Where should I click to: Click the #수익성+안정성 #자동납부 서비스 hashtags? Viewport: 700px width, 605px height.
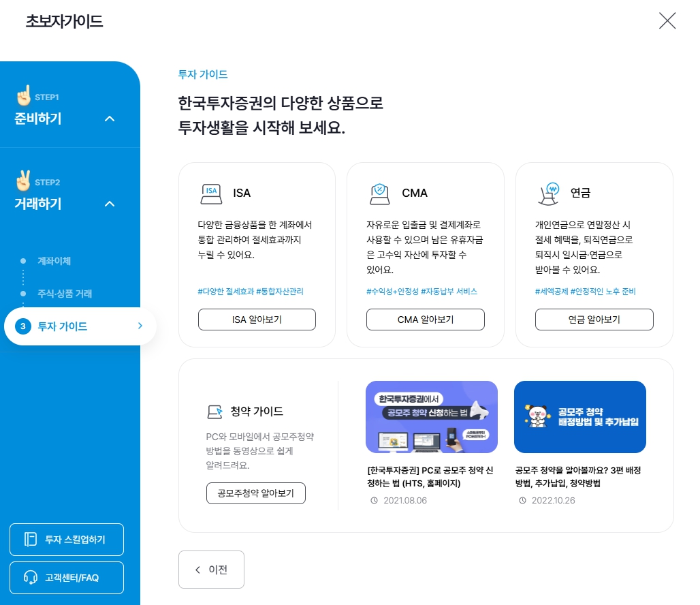point(421,292)
